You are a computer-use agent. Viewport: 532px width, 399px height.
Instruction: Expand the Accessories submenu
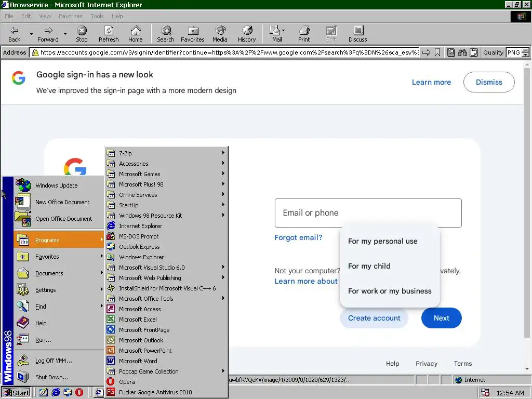click(x=166, y=164)
